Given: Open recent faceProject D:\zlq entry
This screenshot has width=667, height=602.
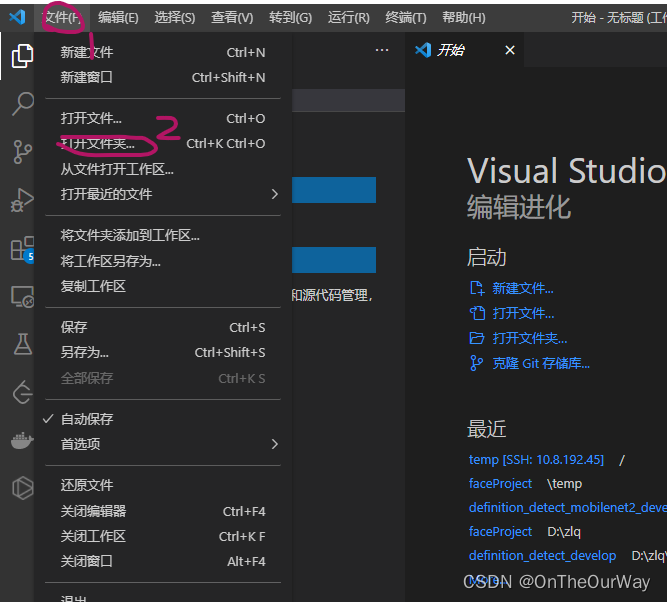Looking at the screenshot, I should click(500, 531).
